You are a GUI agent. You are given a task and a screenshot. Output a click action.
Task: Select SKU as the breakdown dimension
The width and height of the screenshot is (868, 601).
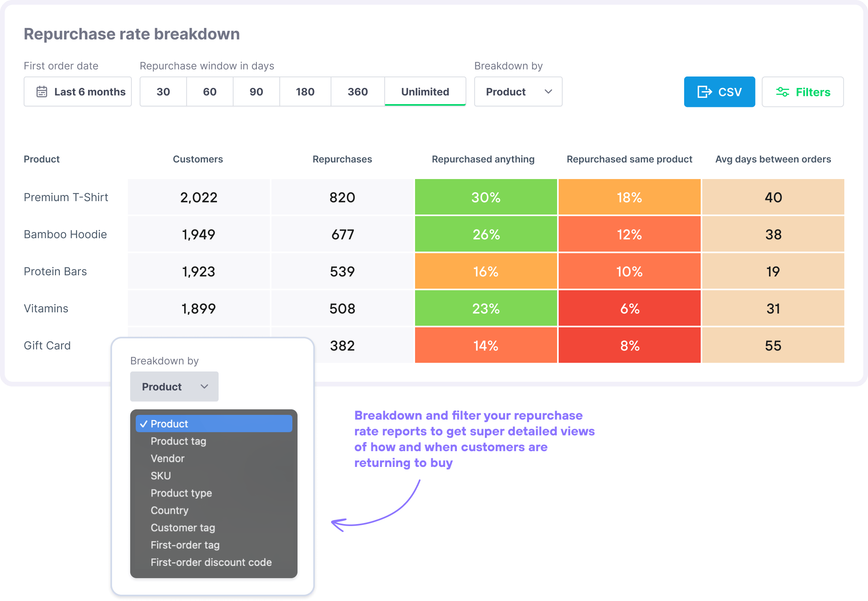pos(161,476)
